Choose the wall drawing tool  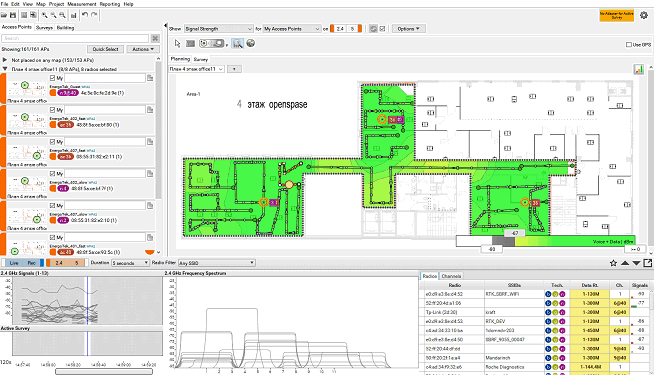[x=191, y=43]
